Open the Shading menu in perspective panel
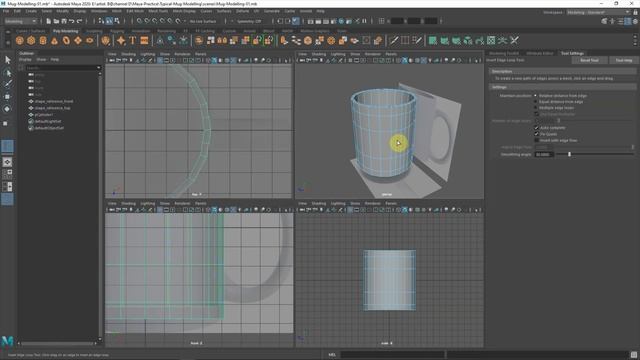This screenshot has width=640, height=360. 319,54
